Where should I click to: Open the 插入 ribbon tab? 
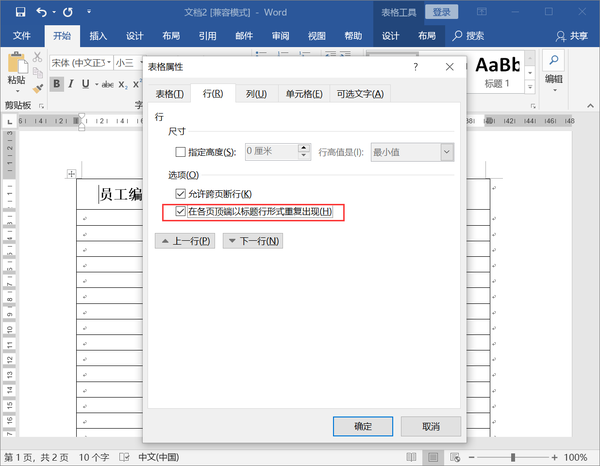(98, 36)
